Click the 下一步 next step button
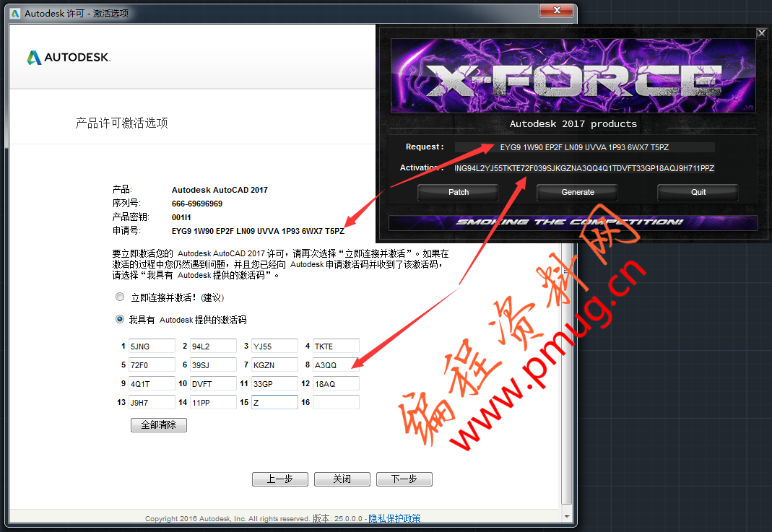The height and width of the screenshot is (532, 772). [404, 479]
